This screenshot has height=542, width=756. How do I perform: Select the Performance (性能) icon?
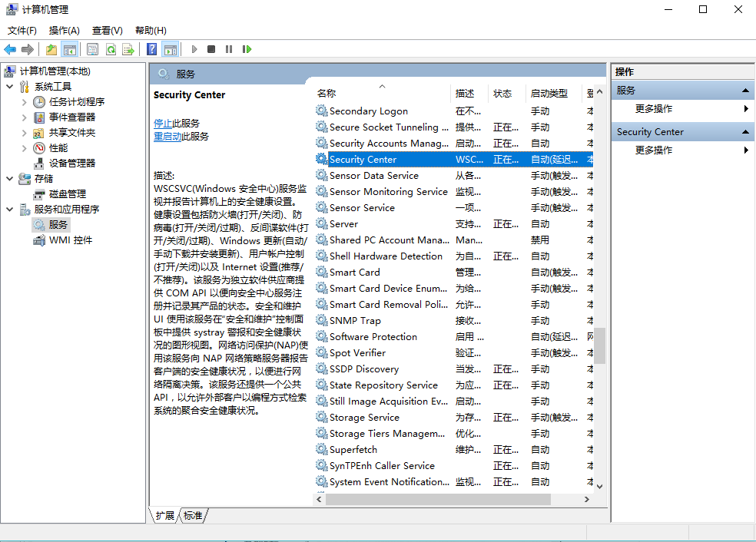point(39,148)
